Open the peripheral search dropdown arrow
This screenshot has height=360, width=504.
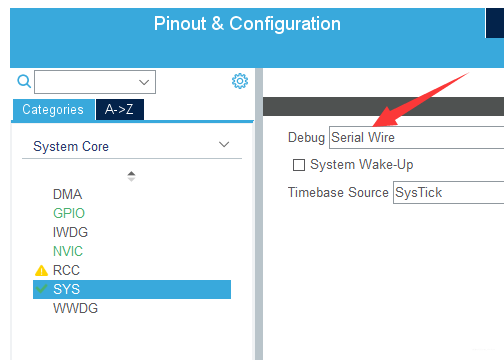(x=144, y=82)
